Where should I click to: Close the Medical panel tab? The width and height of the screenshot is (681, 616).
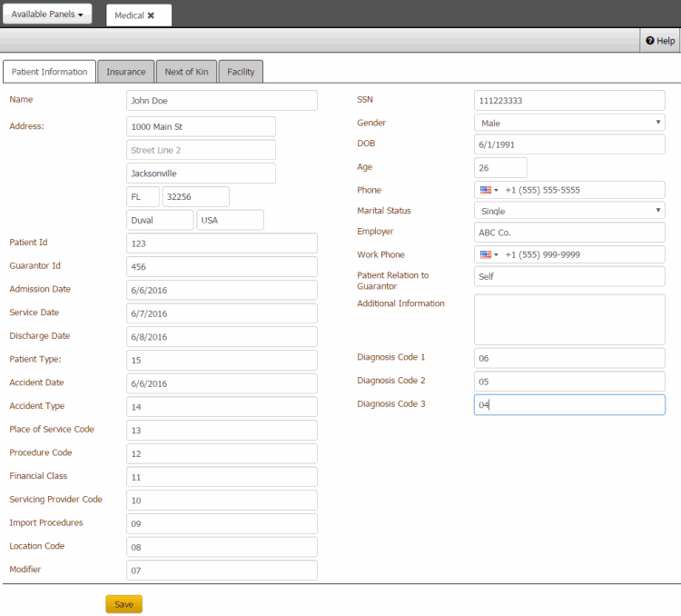point(151,15)
